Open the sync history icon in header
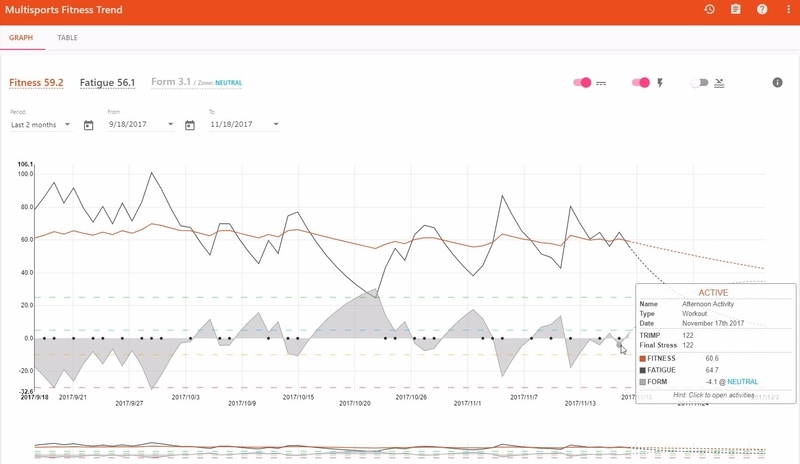Image resolution: width=800 pixels, height=464 pixels. click(709, 9)
